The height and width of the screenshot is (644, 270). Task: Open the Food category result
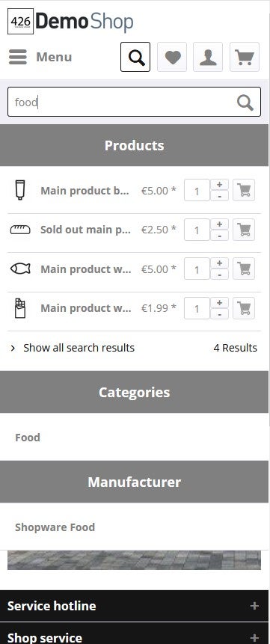click(28, 438)
